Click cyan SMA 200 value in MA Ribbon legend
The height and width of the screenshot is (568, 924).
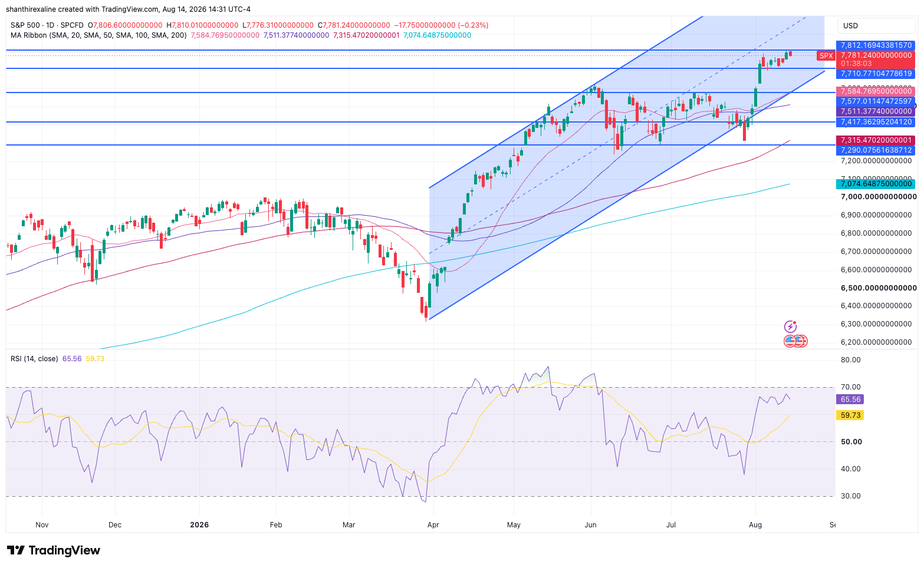coord(437,35)
